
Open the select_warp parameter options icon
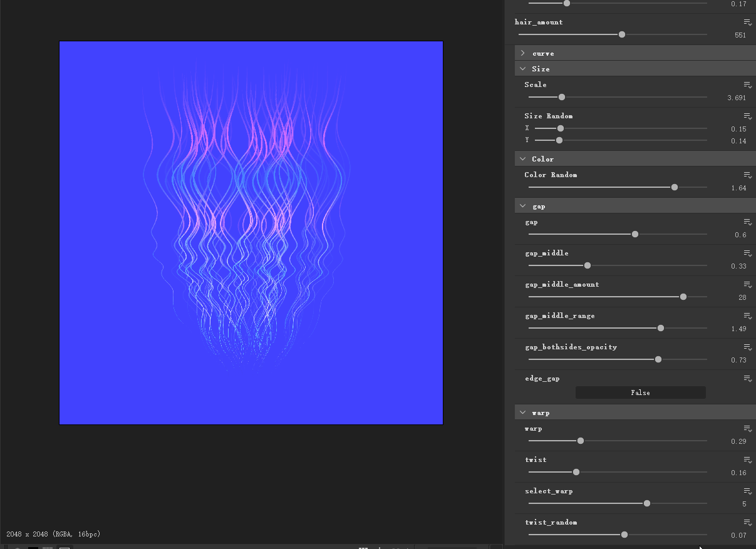click(748, 491)
